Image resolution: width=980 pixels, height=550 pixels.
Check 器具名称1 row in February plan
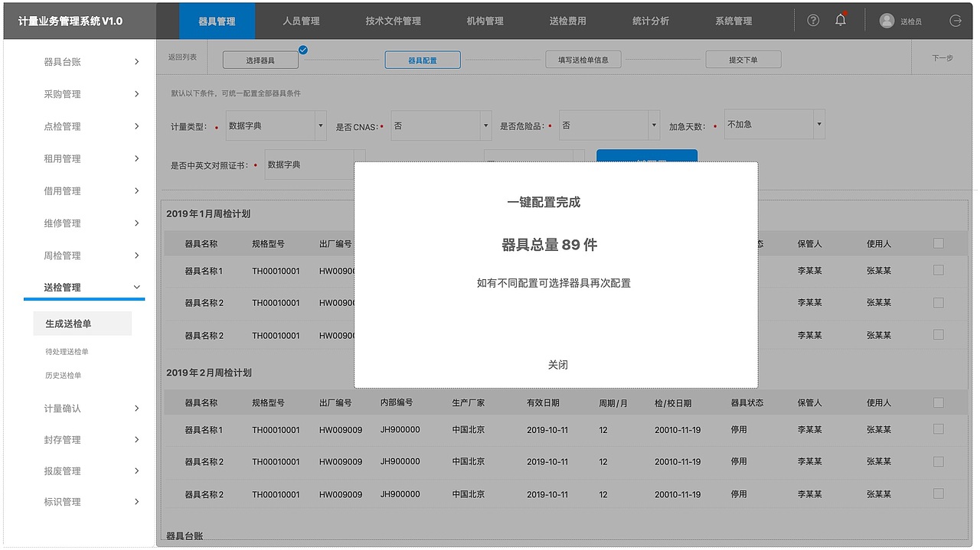click(x=939, y=429)
